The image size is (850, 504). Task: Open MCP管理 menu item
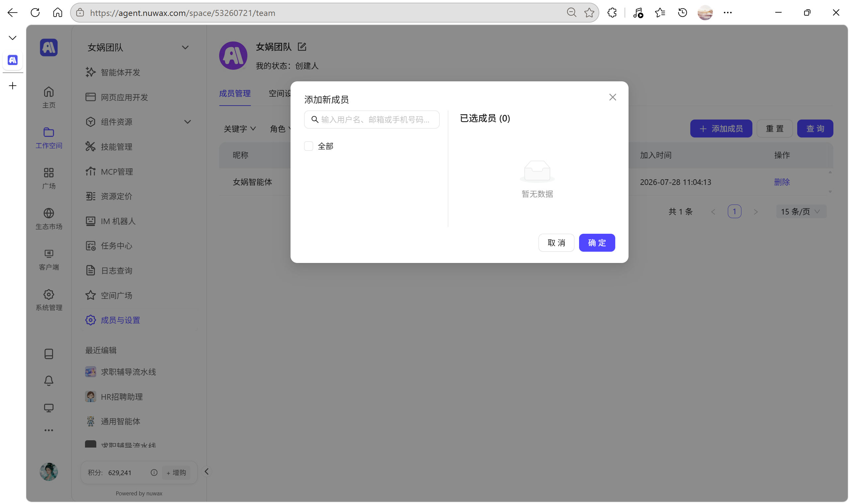coord(138,172)
